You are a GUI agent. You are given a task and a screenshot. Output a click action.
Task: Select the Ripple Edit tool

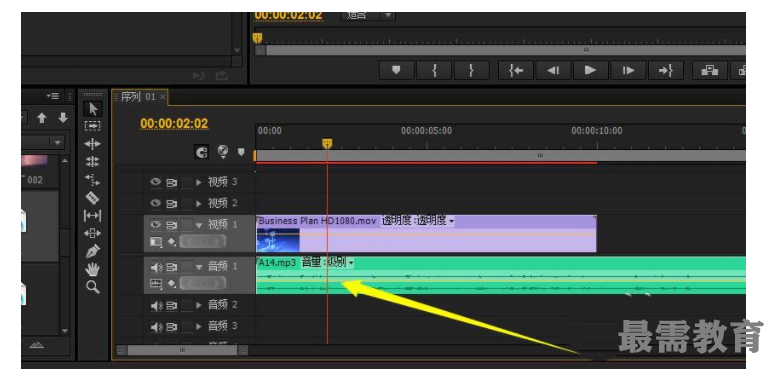coord(92,144)
